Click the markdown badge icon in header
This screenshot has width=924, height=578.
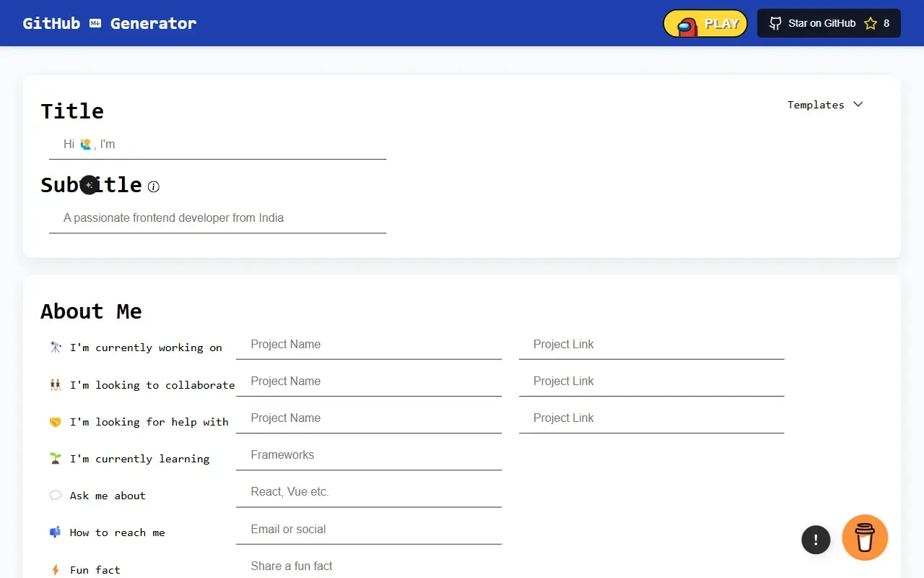(95, 23)
